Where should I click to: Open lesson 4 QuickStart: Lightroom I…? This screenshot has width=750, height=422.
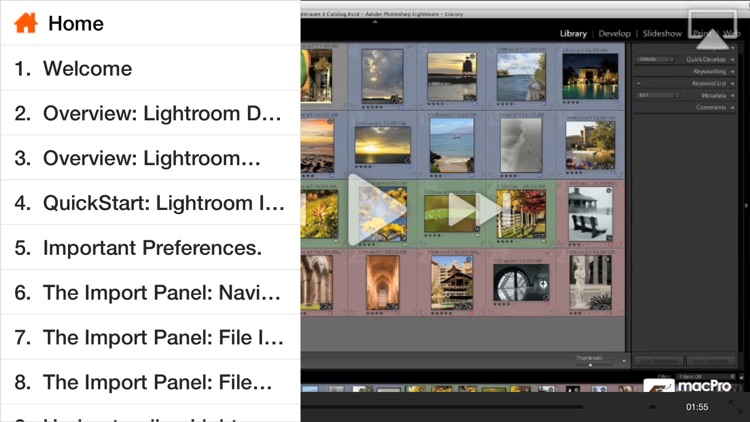[150, 203]
